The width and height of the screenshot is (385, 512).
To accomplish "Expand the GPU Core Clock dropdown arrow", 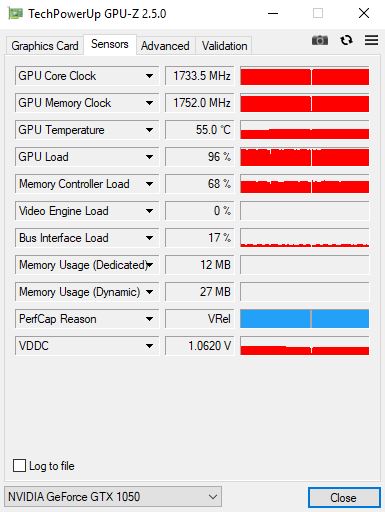I will click(x=149, y=76).
